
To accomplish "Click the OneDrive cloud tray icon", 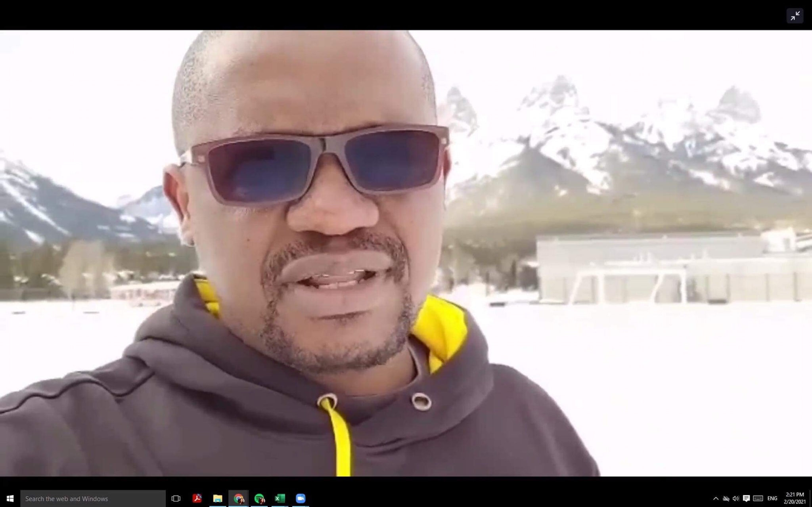I will [x=726, y=498].
